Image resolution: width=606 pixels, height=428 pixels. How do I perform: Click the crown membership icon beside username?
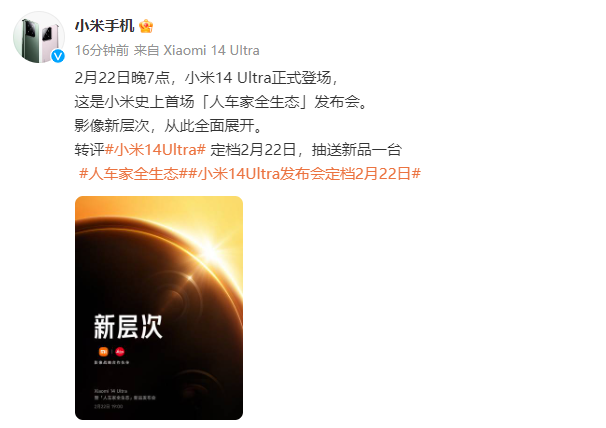click(146, 26)
